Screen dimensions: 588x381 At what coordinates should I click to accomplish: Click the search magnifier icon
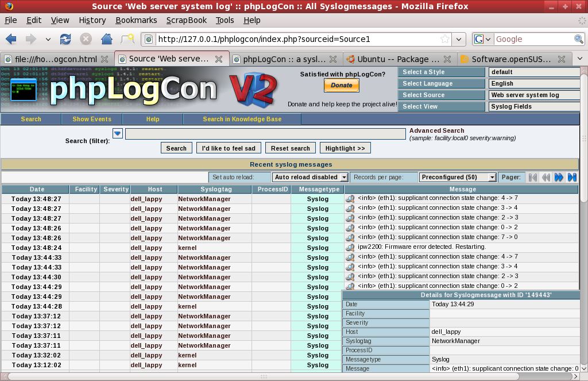click(x=579, y=39)
